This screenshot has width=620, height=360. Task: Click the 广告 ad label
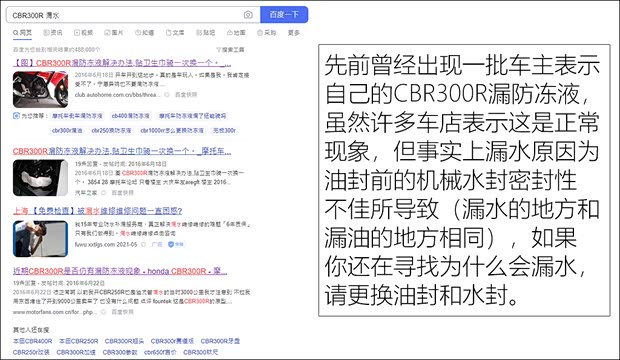pyautogui.click(x=157, y=244)
